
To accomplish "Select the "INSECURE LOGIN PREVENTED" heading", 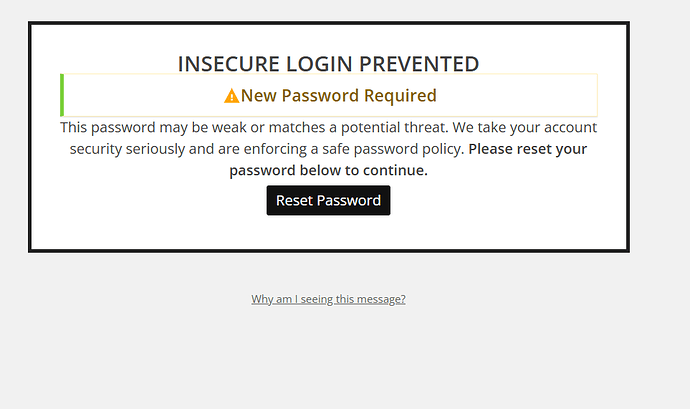I will click(x=328, y=64).
